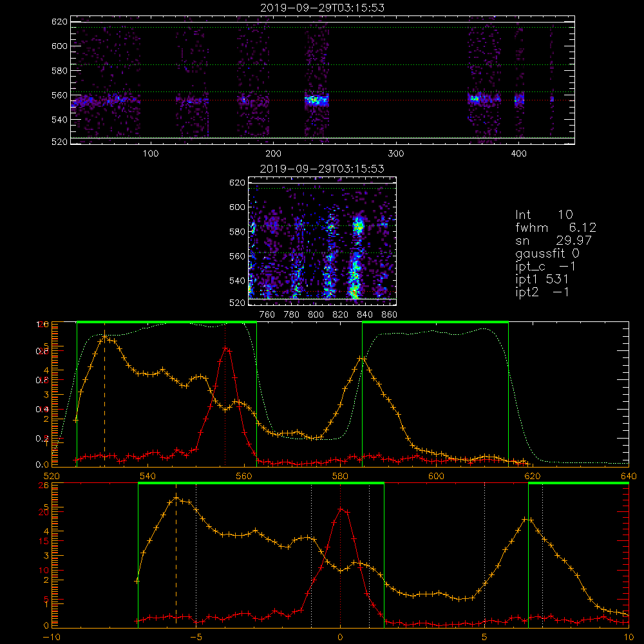
Task: Click x-axis label 800 of middle image
Action: coord(316,315)
